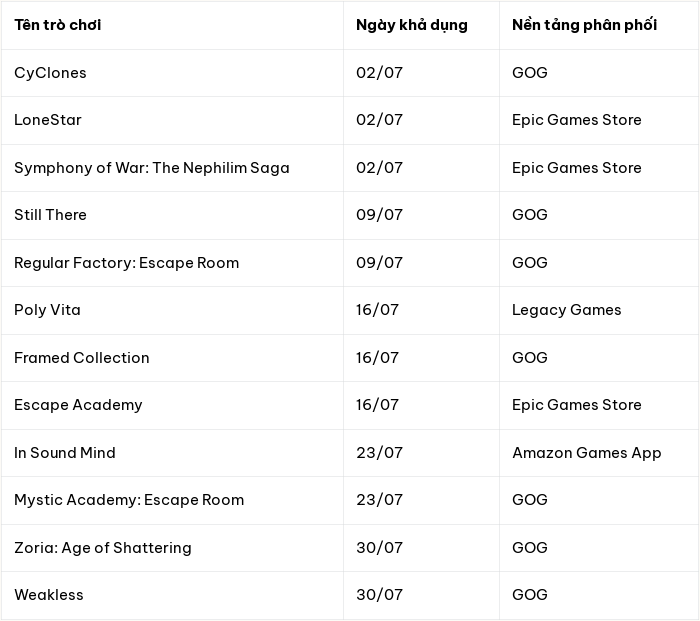Click Regular Factory: Escape Room entry
Viewport: 700px width, 621px height.
[x=126, y=263]
